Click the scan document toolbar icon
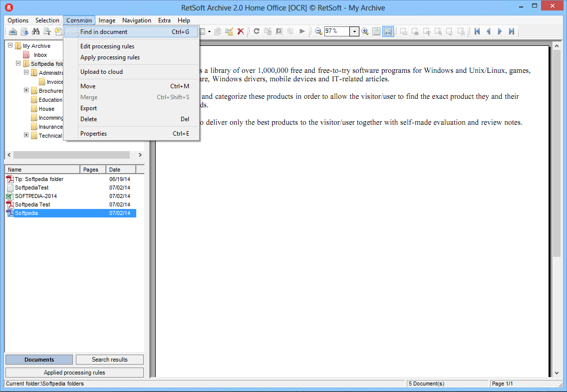Image resolution: width=567 pixels, height=392 pixels. tap(12, 31)
